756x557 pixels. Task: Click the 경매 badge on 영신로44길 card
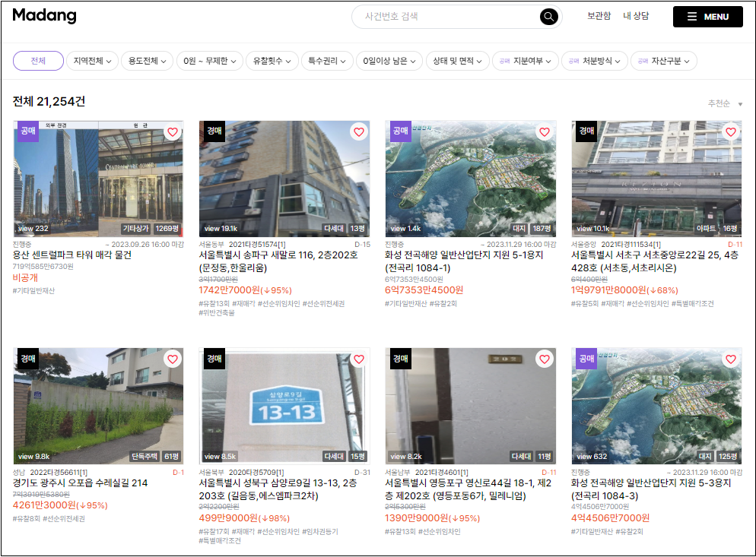point(401,359)
